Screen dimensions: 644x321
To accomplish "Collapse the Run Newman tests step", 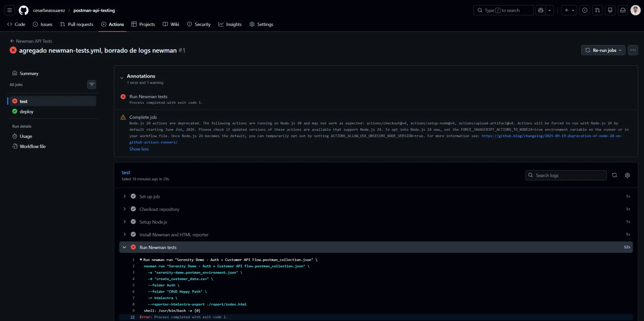I will [125, 247].
